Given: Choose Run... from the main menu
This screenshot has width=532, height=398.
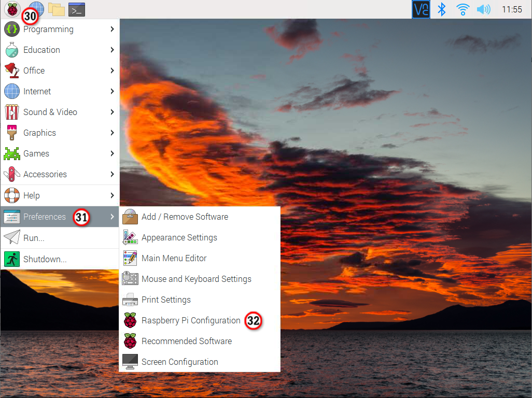Looking at the screenshot, I should pos(60,238).
